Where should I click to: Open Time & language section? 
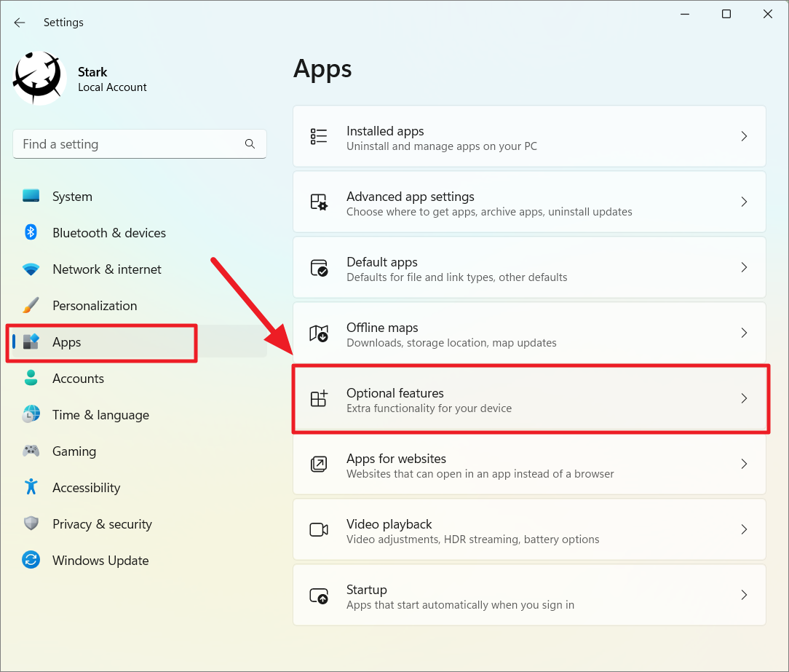tap(100, 415)
